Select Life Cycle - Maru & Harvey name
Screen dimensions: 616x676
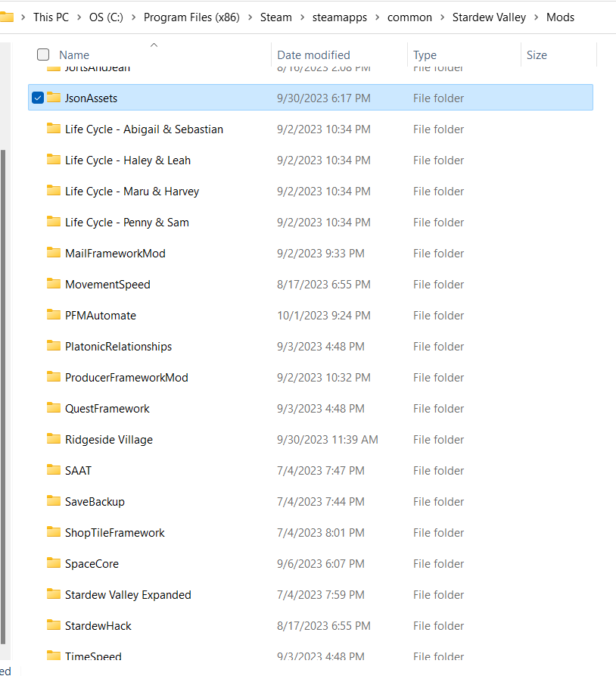pyautogui.click(x=132, y=192)
